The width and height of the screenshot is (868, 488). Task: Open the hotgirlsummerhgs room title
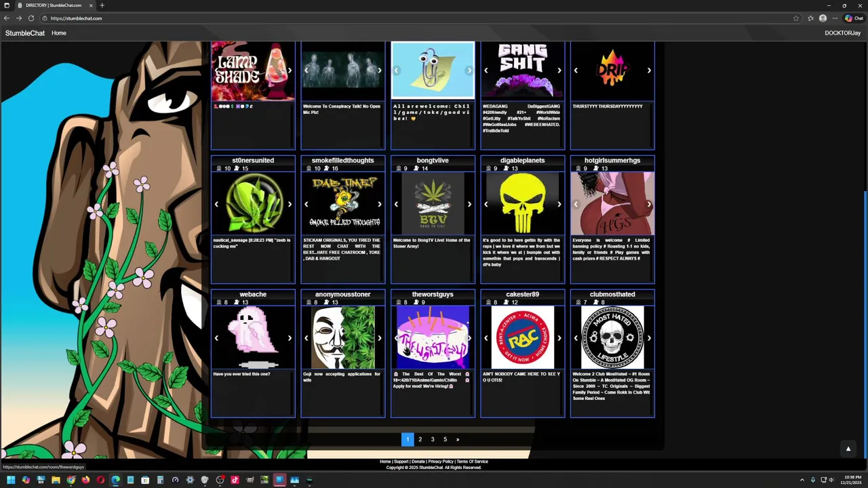612,161
